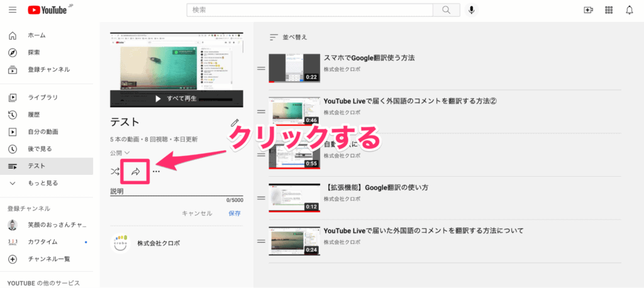Click the crobo channel avatar
644x288 pixels.
[120, 243]
